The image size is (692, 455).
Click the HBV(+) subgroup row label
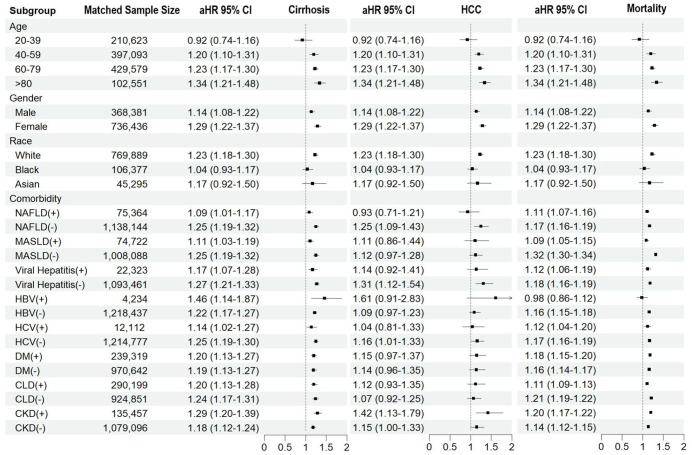point(31,299)
